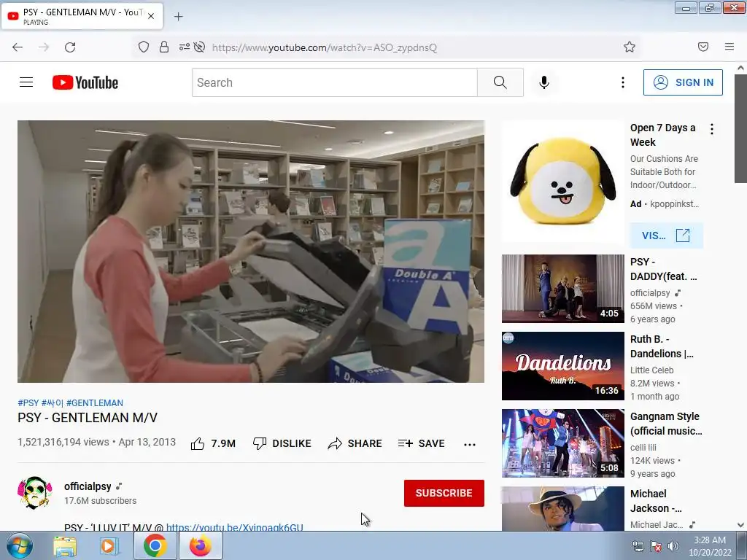Click the 'Little Celeb' channel name
This screenshot has height=560, width=747.
[651, 370]
